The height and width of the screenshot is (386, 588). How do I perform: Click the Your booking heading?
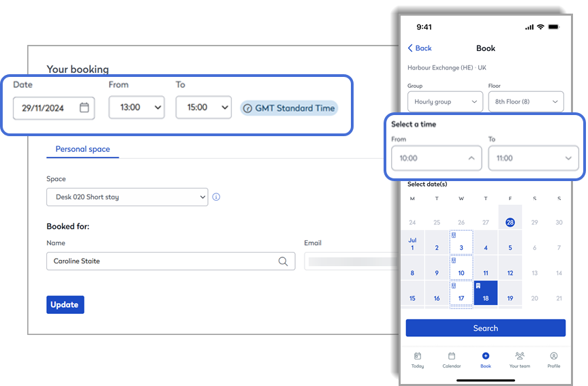(78, 69)
